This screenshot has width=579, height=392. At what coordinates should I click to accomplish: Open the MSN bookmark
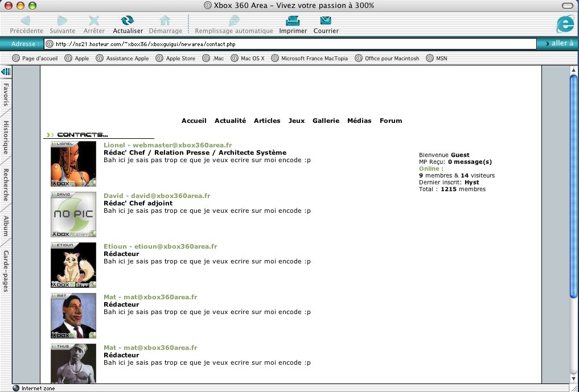pyautogui.click(x=437, y=59)
